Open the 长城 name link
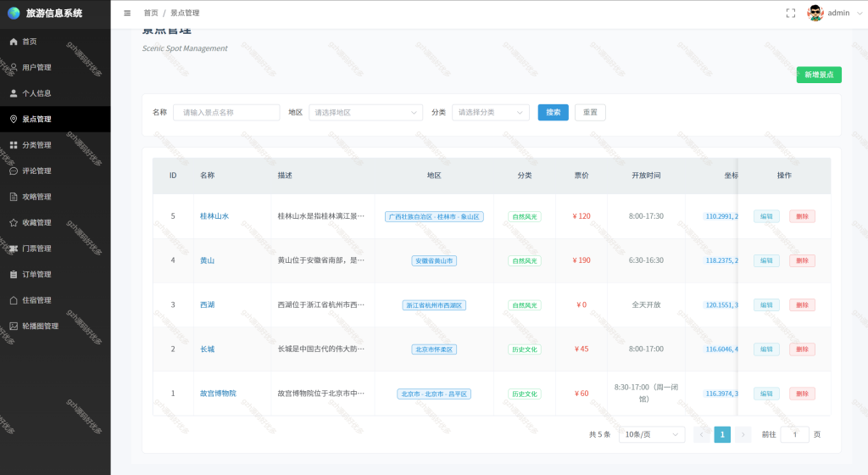 (207, 349)
